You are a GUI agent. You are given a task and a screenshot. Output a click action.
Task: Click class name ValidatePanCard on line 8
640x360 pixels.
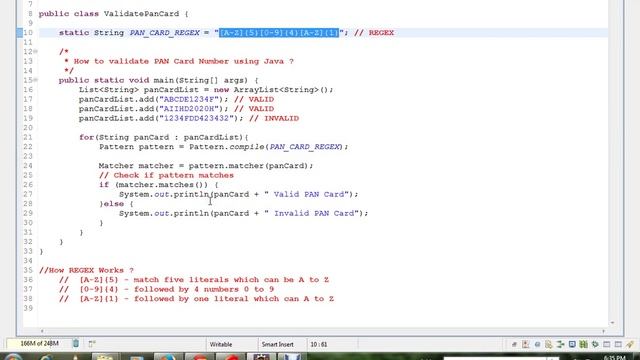coord(141,14)
